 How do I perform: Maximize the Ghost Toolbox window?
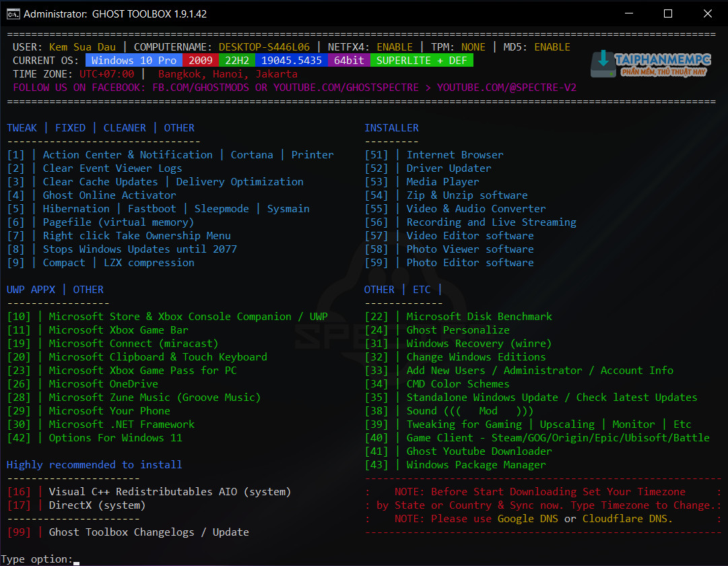pos(667,13)
